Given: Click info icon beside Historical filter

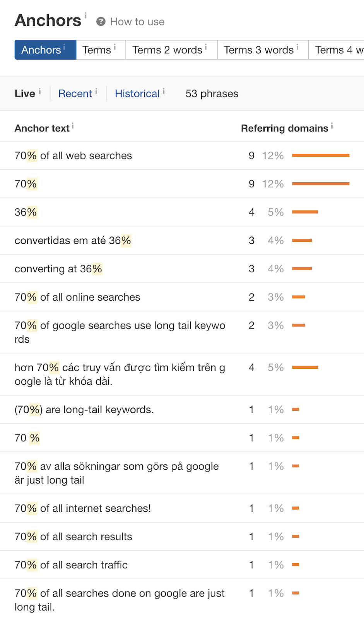Looking at the screenshot, I should [164, 91].
